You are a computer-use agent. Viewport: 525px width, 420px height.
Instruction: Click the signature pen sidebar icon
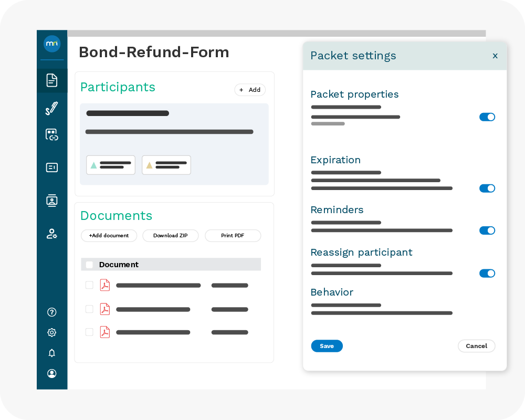point(51,109)
